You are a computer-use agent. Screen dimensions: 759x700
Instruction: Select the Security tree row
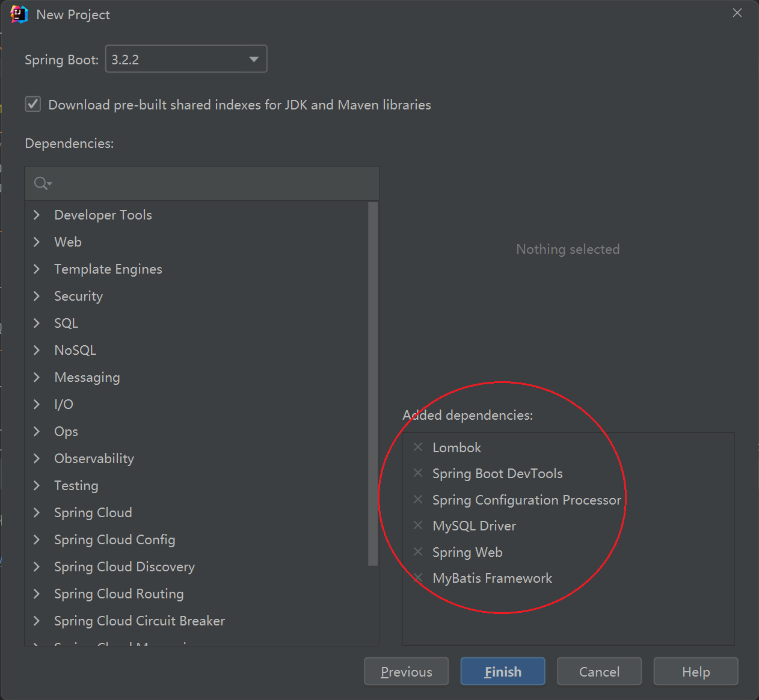(197, 296)
